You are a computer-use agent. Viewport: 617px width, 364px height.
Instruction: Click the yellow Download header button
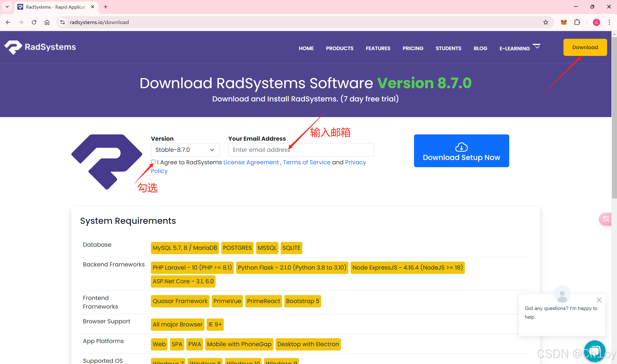tap(585, 47)
